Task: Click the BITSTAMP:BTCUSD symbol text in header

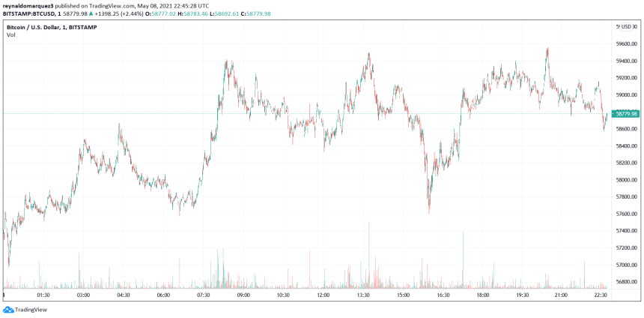Action: click(28, 14)
